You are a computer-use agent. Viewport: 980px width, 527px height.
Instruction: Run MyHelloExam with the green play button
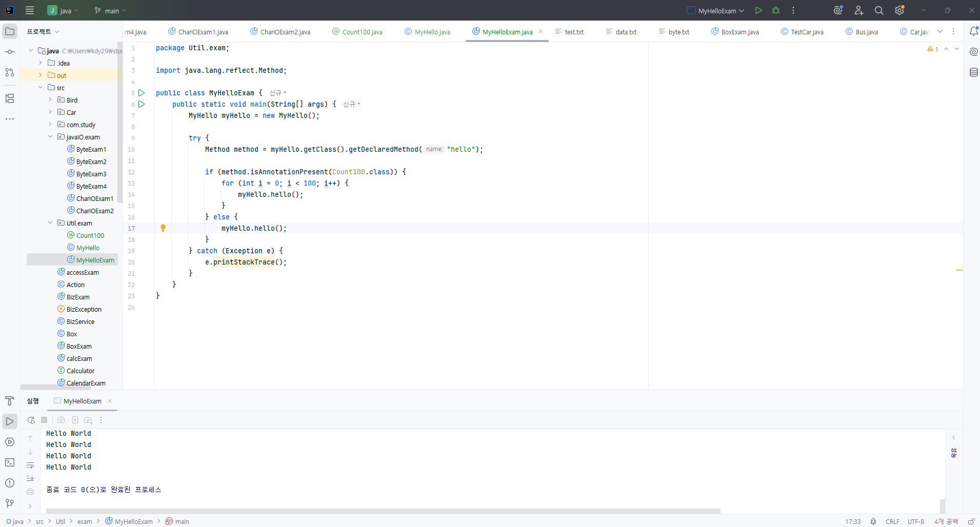[x=758, y=10]
